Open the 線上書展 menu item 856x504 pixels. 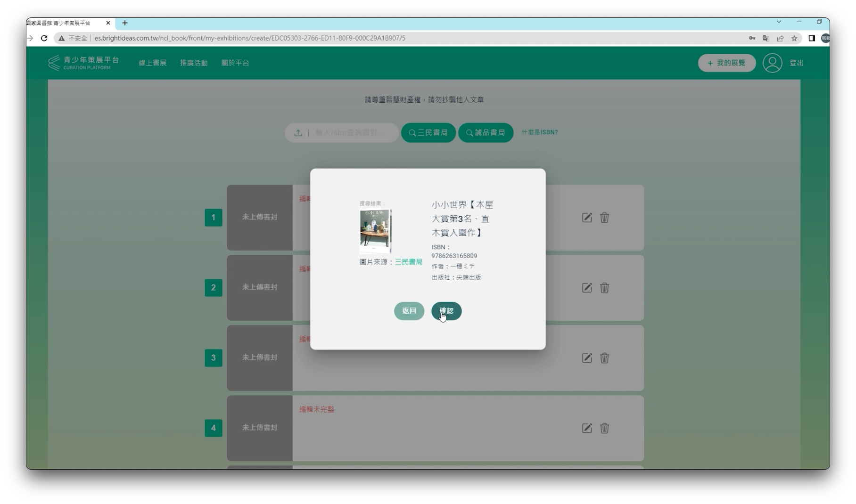coord(152,63)
